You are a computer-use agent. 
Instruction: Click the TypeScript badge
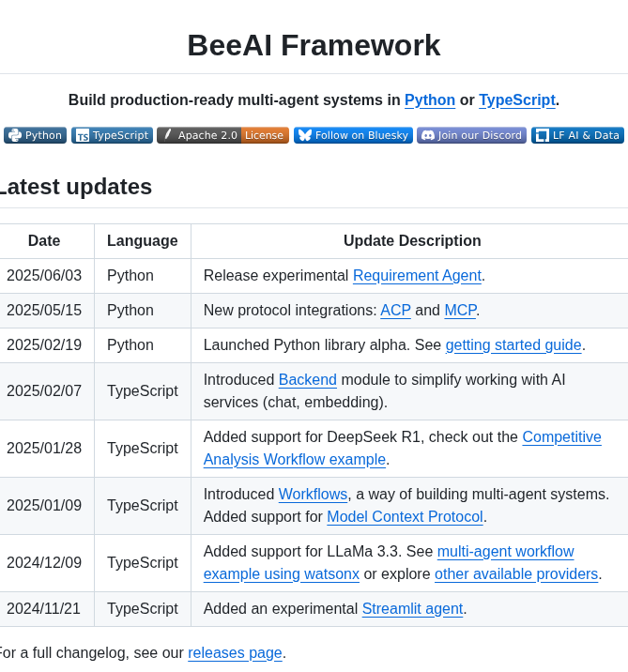(x=112, y=135)
